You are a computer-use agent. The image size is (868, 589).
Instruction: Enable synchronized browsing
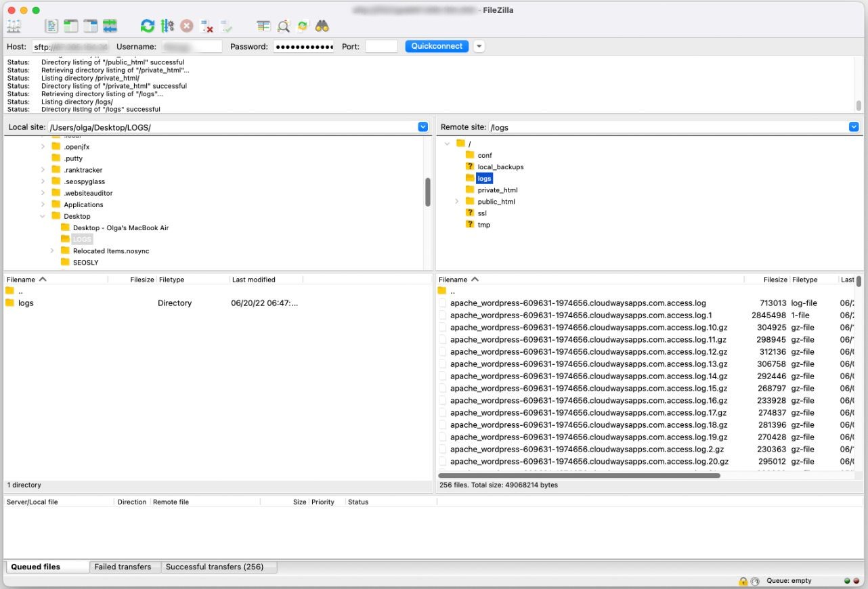pyautogui.click(x=302, y=26)
